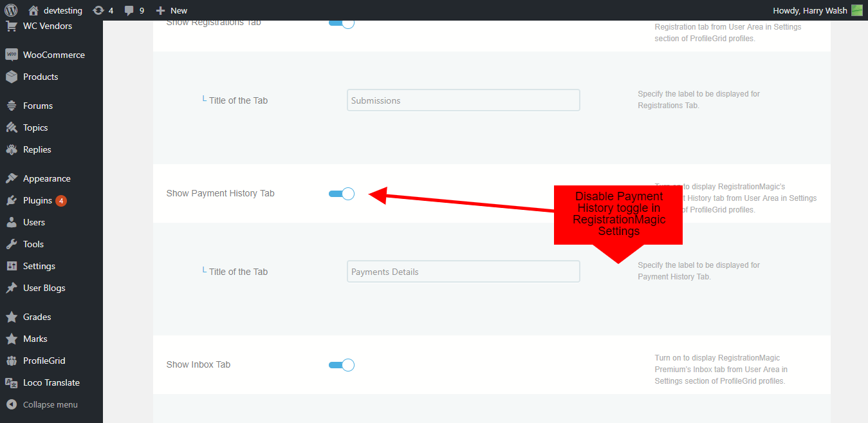
Task: Click the Show Payment History Tab label
Action: pyautogui.click(x=220, y=193)
